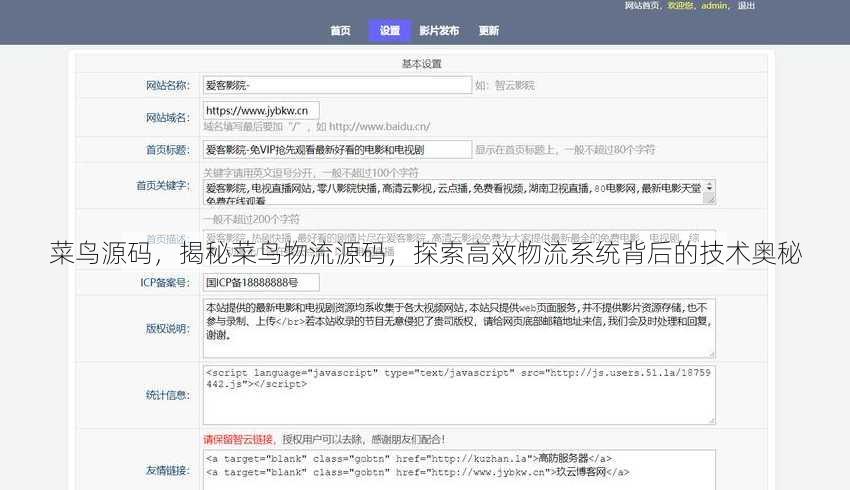Viewport: 850px width, 490px height.
Task: Click inside the 版权说明 textarea
Action: [459, 328]
